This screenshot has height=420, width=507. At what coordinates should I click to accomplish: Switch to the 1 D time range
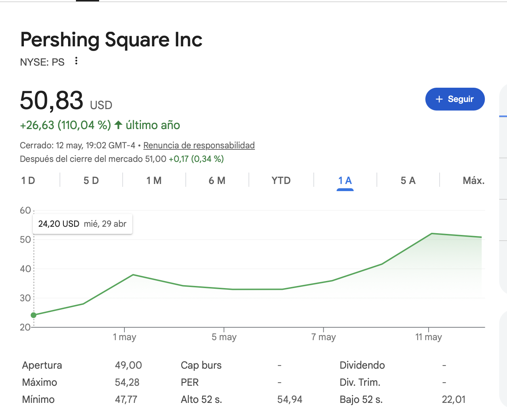click(x=28, y=180)
